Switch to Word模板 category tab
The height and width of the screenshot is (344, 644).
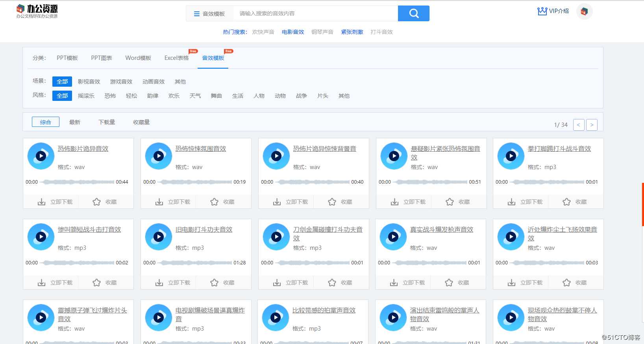click(138, 58)
